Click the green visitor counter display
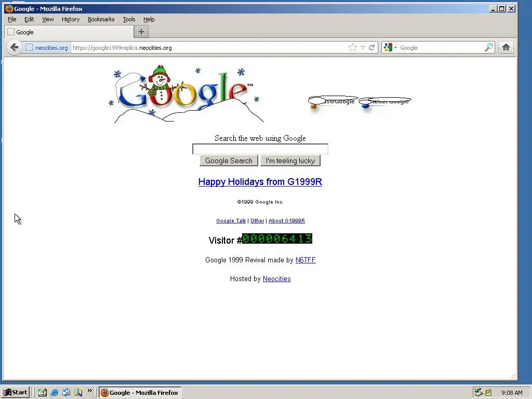The width and height of the screenshot is (532, 399). tap(277, 238)
